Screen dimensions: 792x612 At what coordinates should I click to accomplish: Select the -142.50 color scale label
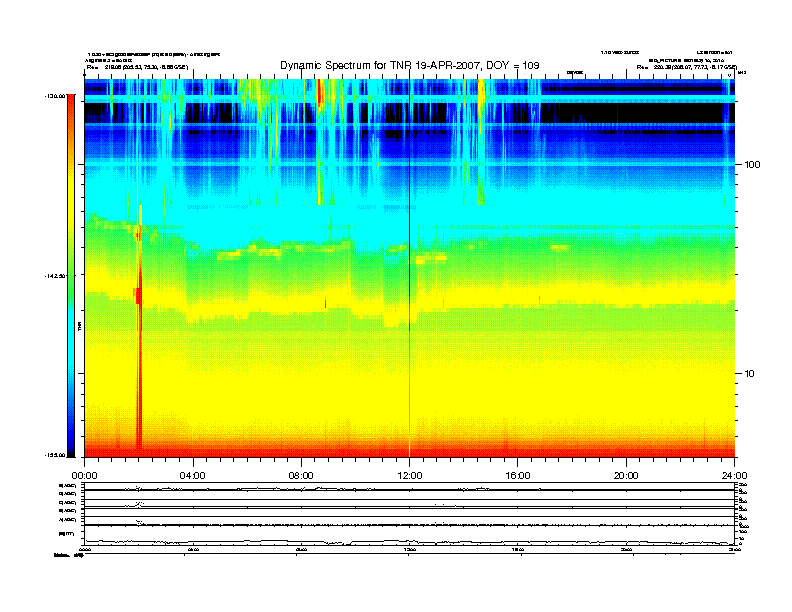pyautogui.click(x=56, y=276)
